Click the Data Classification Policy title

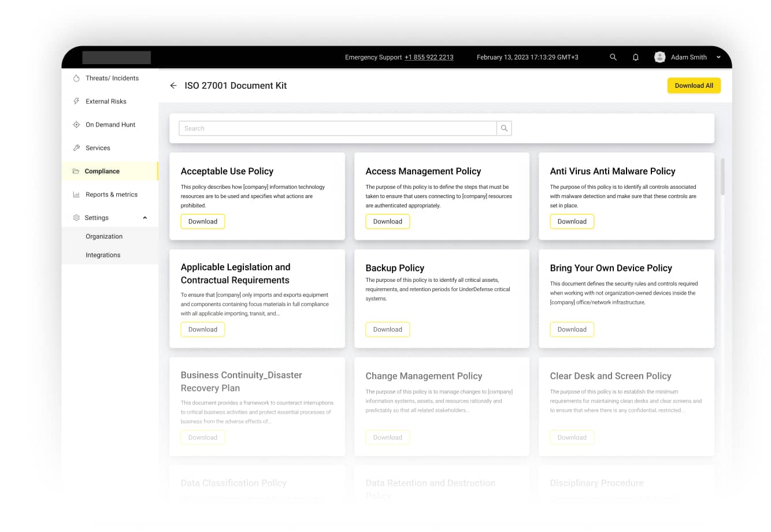(233, 483)
